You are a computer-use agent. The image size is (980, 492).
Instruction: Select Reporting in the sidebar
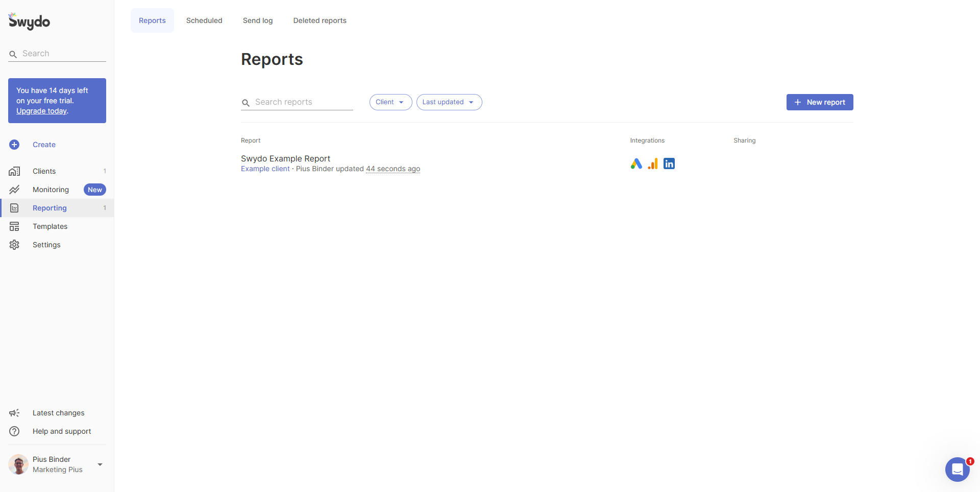(57, 208)
